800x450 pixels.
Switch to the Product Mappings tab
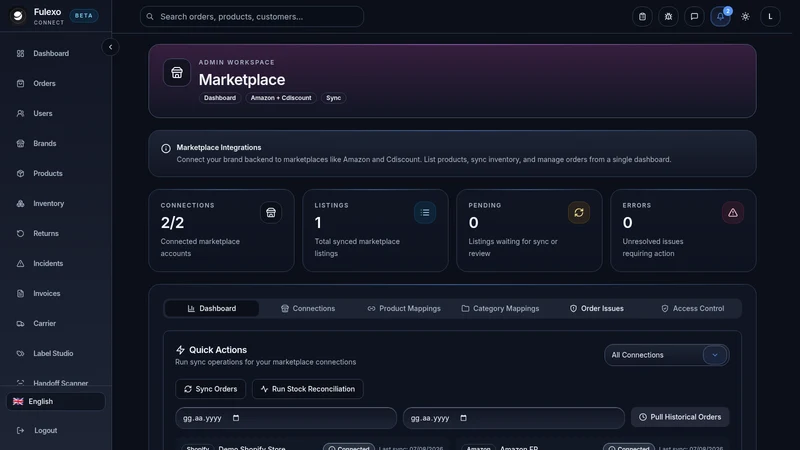click(404, 309)
